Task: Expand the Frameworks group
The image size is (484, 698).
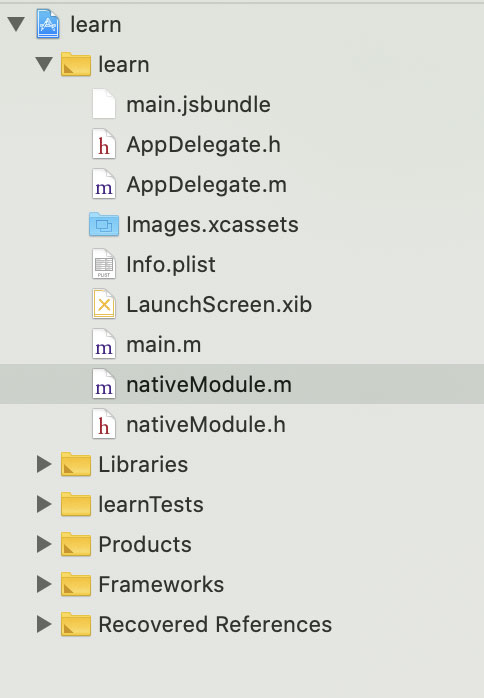Action: click(x=44, y=584)
